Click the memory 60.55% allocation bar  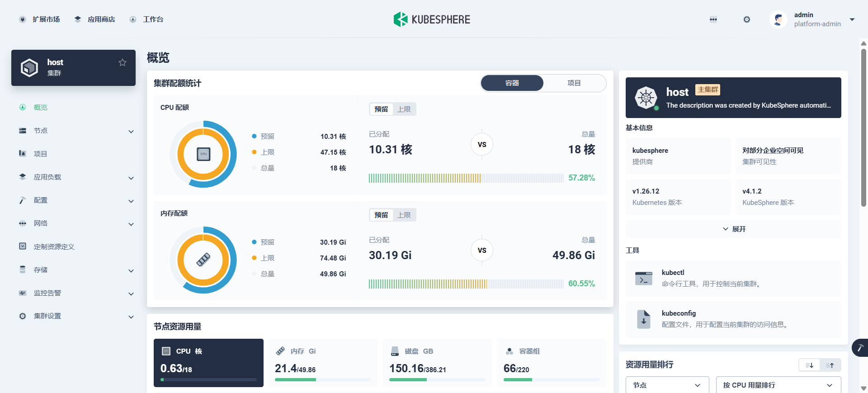[466, 284]
